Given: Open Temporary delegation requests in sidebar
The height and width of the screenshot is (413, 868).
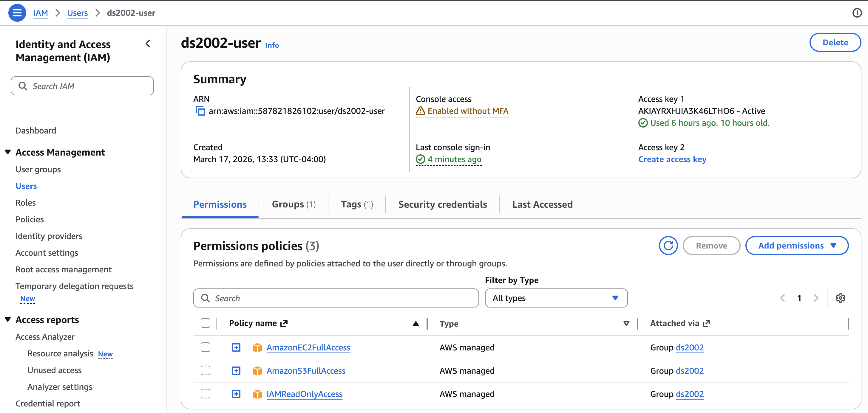Looking at the screenshot, I should tap(75, 286).
